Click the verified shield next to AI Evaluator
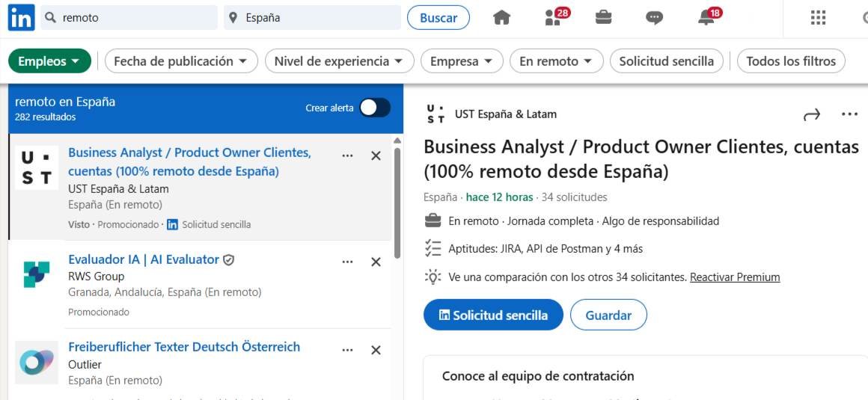 coord(229,259)
